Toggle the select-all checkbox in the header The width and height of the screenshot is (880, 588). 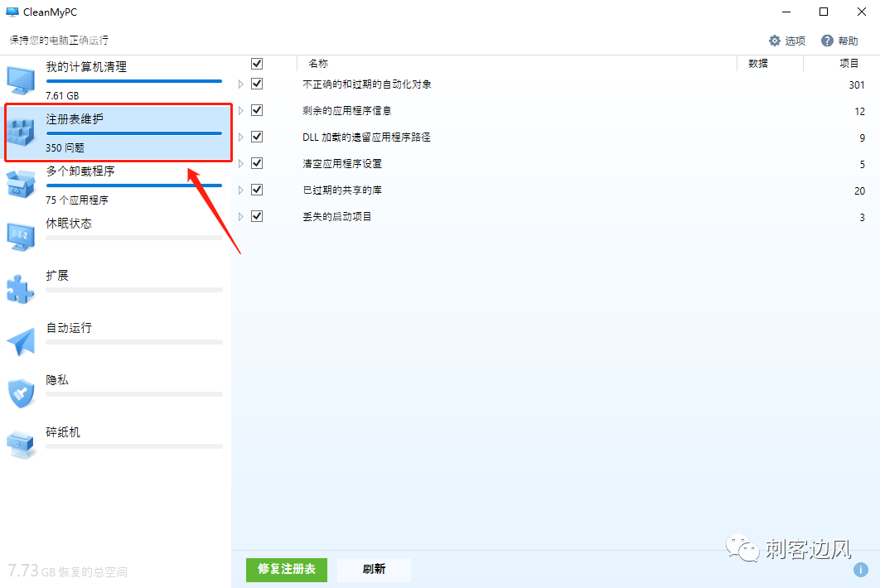[x=257, y=64]
